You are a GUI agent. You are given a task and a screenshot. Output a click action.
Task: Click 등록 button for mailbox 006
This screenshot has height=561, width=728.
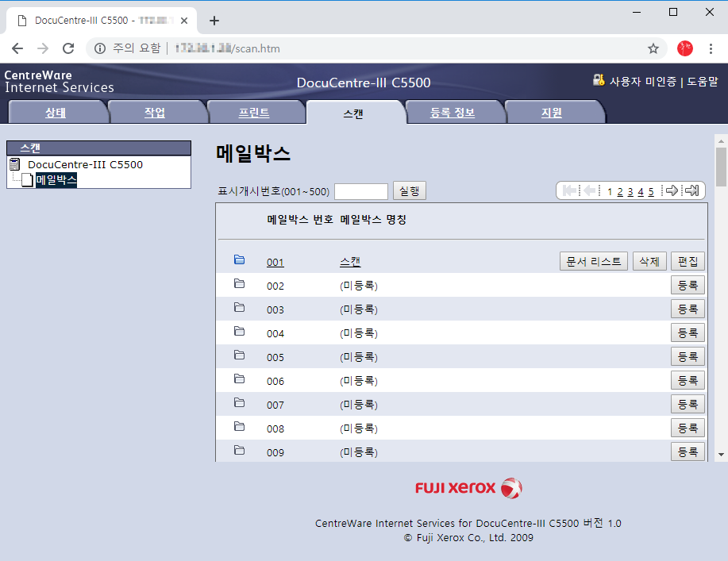pyautogui.click(x=688, y=381)
